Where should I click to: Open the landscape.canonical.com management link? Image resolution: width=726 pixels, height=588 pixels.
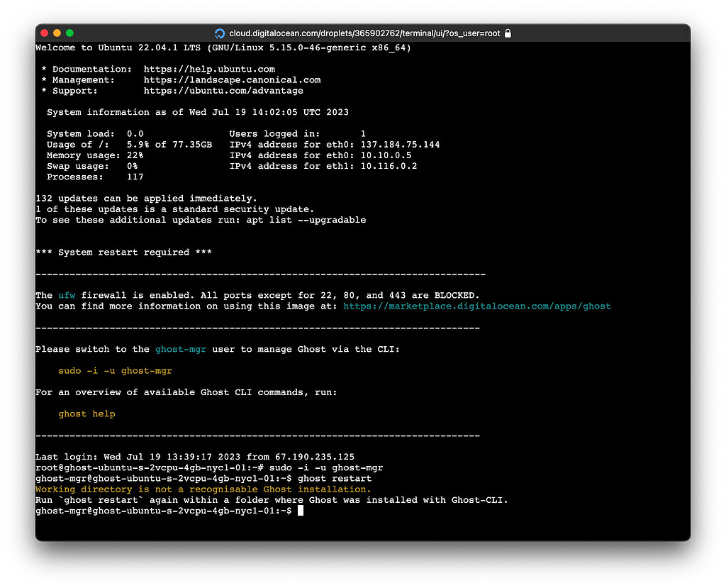click(x=232, y=79)
